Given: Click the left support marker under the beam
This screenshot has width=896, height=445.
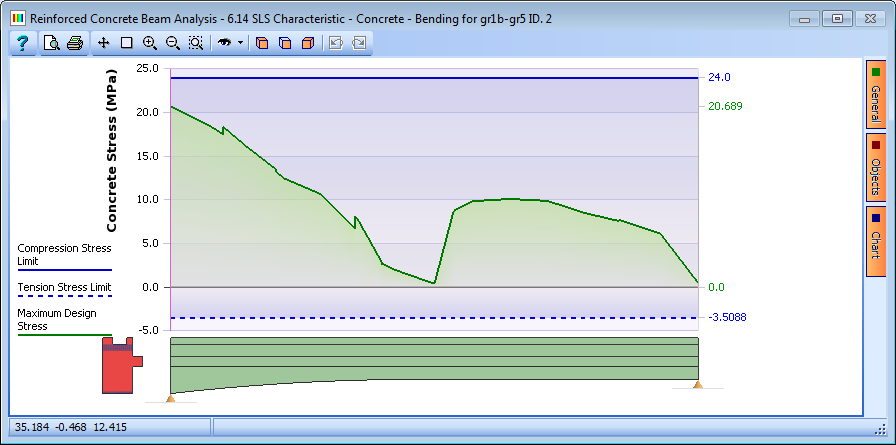Looking at the screenshot, I should [x=170, y=398].
